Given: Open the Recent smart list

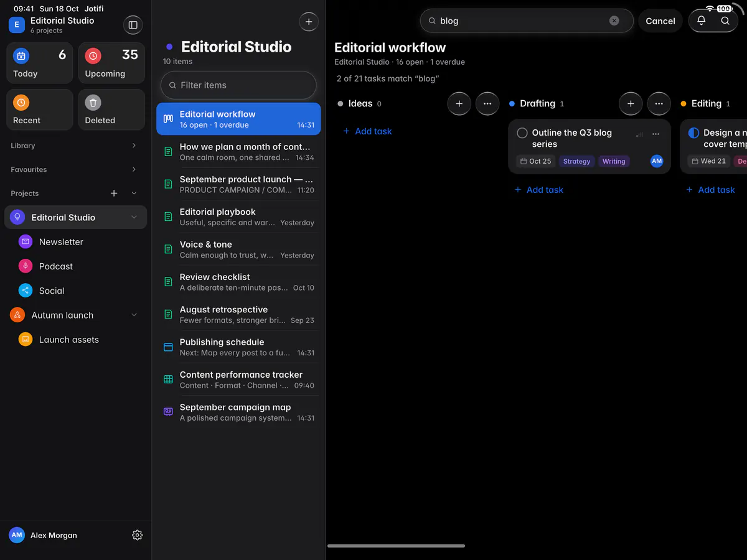Looking at the screenshot, I should 40,110.
